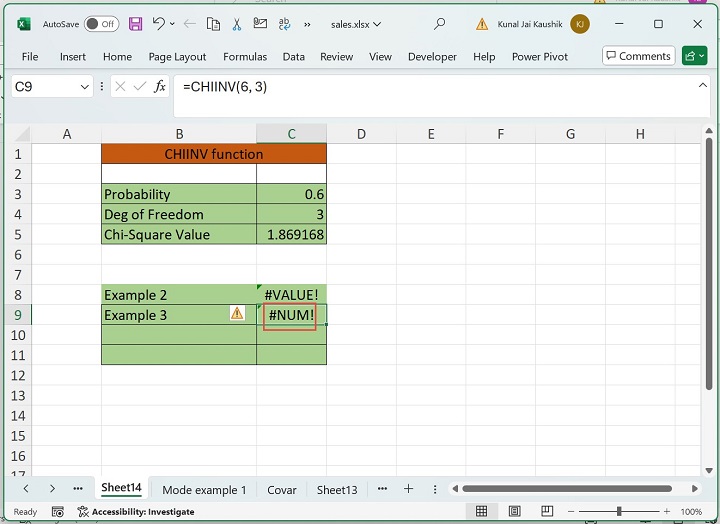
Task: Click the Macro recording icon in status bar
Action: (x=57, y=512)
